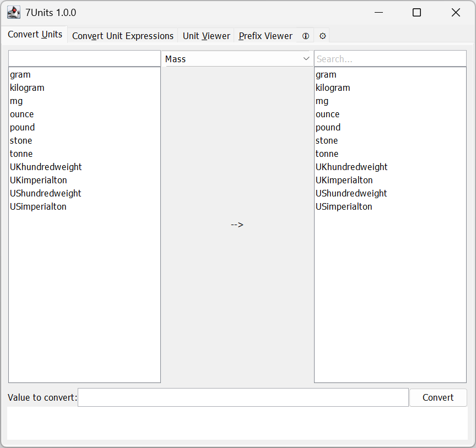476x448 pixels.
Task: Click the 7Units app icon in title bar
Action: coord(14,12)
